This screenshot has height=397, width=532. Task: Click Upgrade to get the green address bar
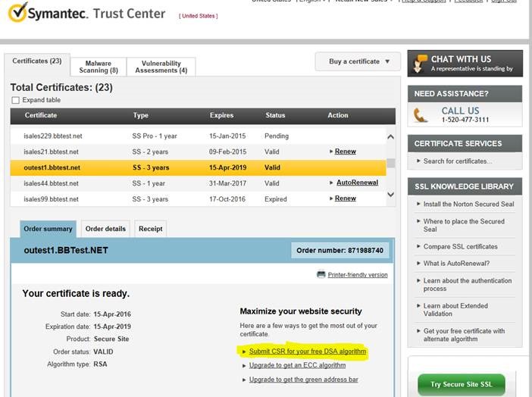303,380
